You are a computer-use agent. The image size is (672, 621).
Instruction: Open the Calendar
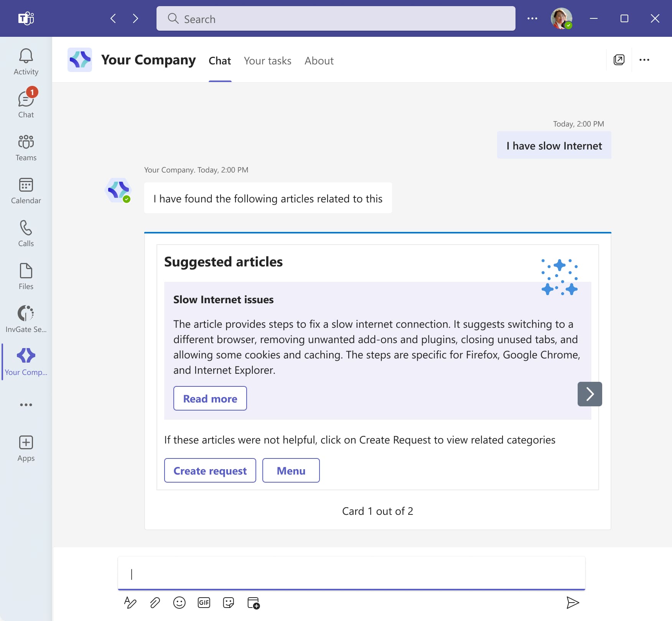click(x=25, y=190)
